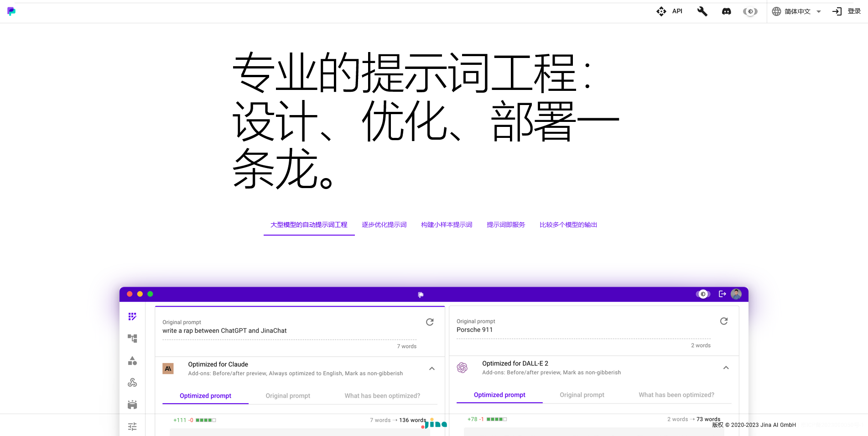Switch to the 逐步优化提示词 tab

[x=384, y=225]
